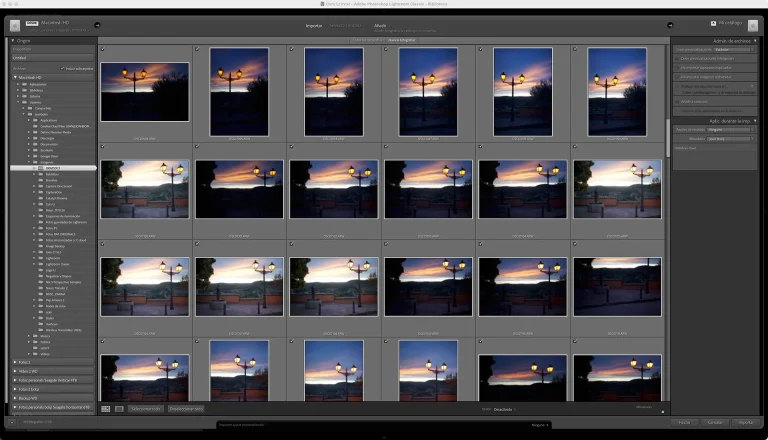Select the Nuevas fotografías tab
Viewport: 768px width, 440px height.
401,40
